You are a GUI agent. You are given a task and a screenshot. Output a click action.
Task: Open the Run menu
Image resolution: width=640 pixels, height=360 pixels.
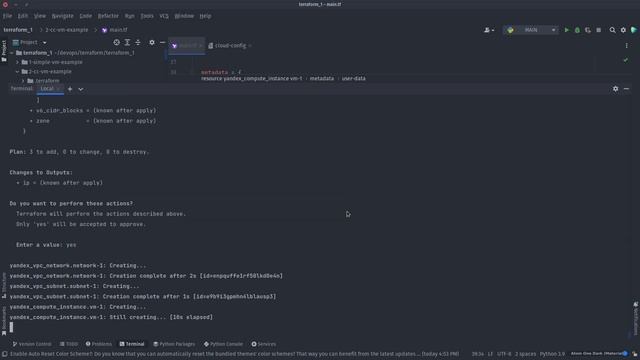click(x=129, y=16)
